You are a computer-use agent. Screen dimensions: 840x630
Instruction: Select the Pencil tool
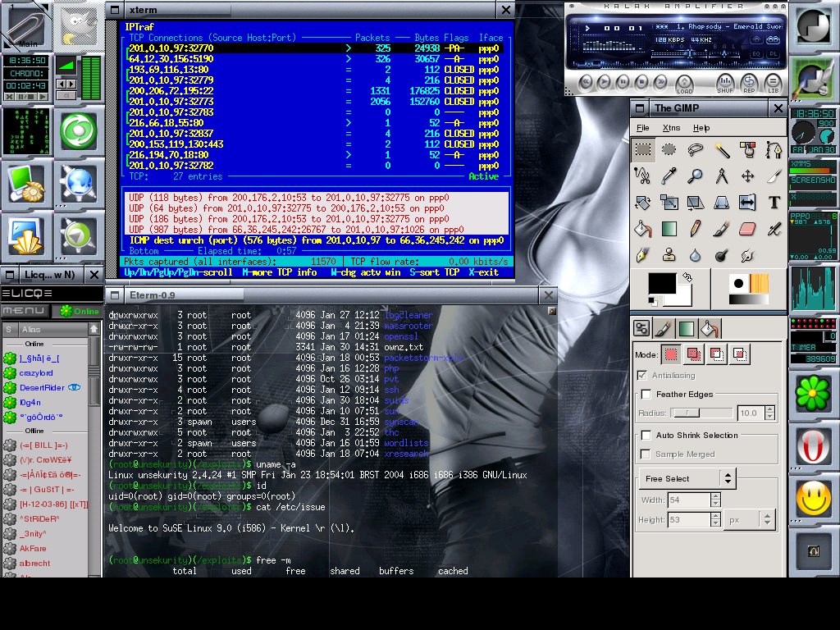(x=696, y=229)
